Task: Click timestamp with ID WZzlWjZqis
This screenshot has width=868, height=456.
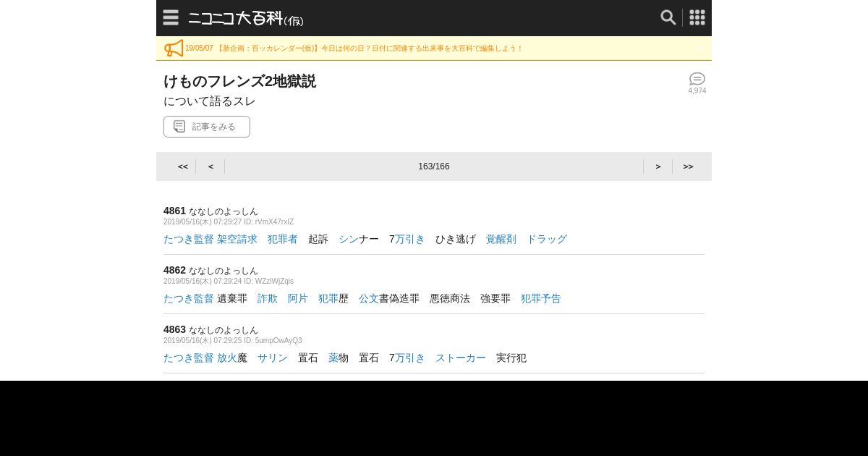Action: pos(229,282)
